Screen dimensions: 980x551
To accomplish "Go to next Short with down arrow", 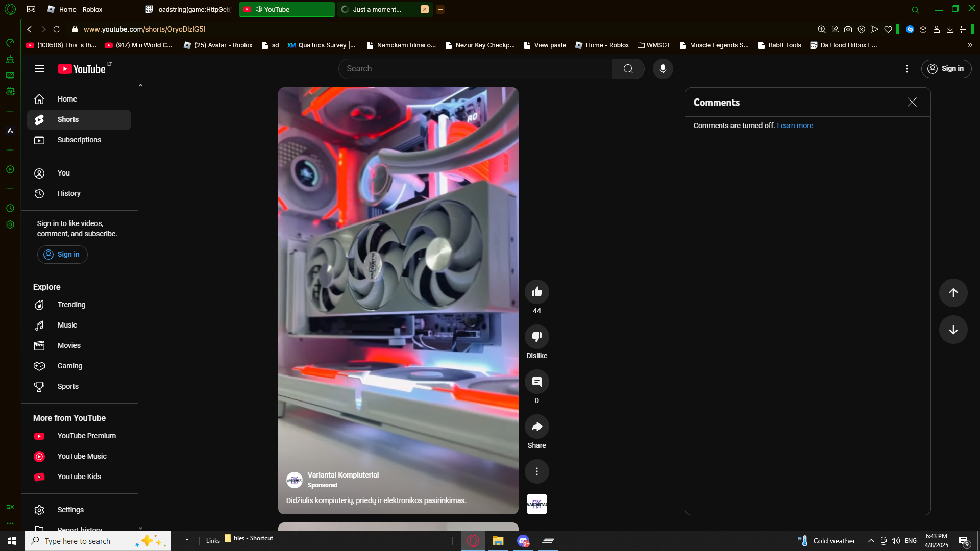I will tap(953, 330).
